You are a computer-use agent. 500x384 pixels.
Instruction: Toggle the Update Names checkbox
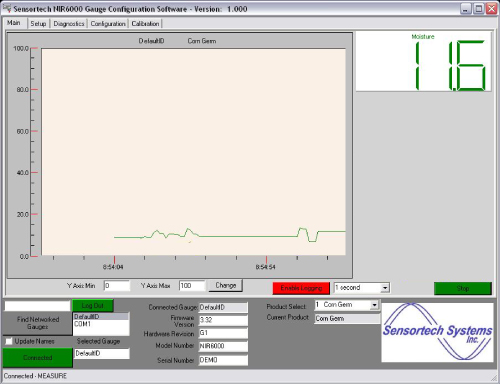click(x=9, y=341)
